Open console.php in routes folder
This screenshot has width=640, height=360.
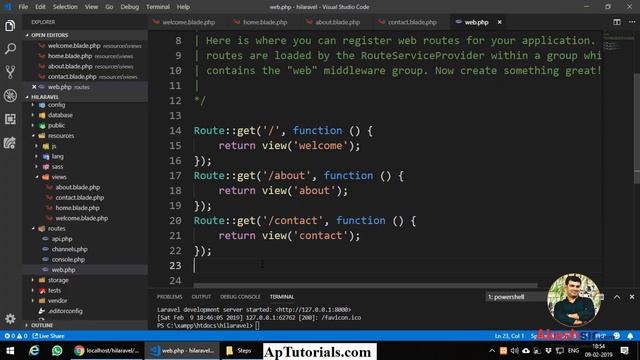click(x=68, y=259)
